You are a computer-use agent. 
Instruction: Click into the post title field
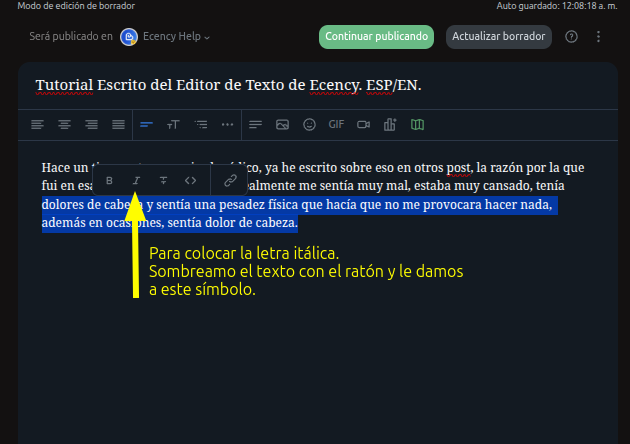tap(317, 85)
